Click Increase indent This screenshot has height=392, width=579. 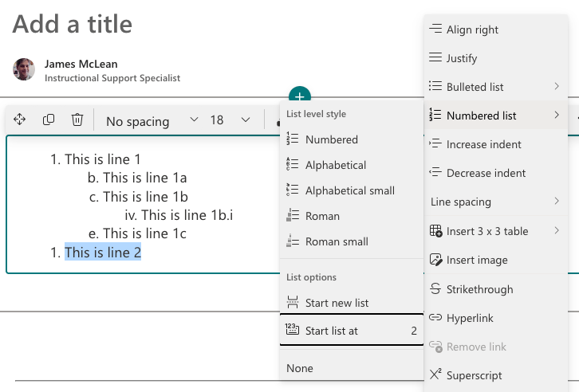click(x=495, y=144)
